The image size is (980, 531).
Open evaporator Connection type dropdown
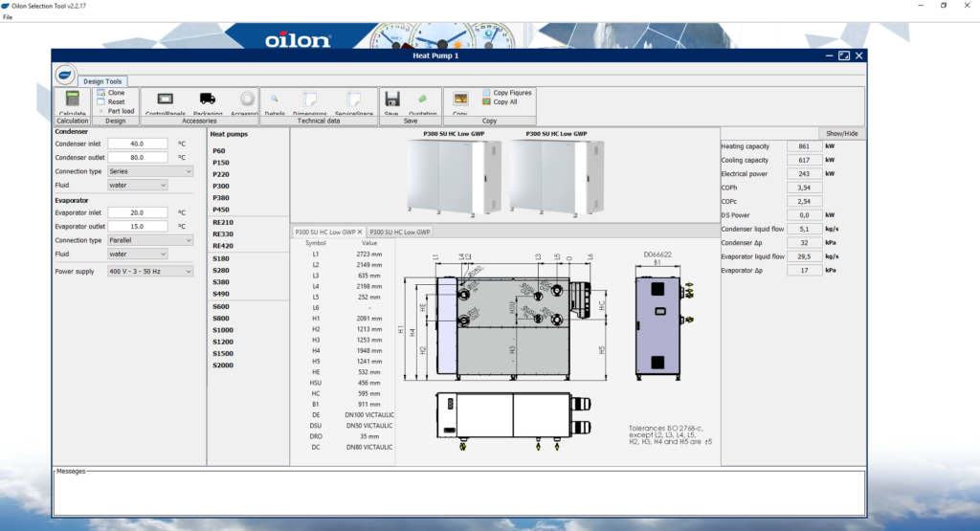point(150,240)
